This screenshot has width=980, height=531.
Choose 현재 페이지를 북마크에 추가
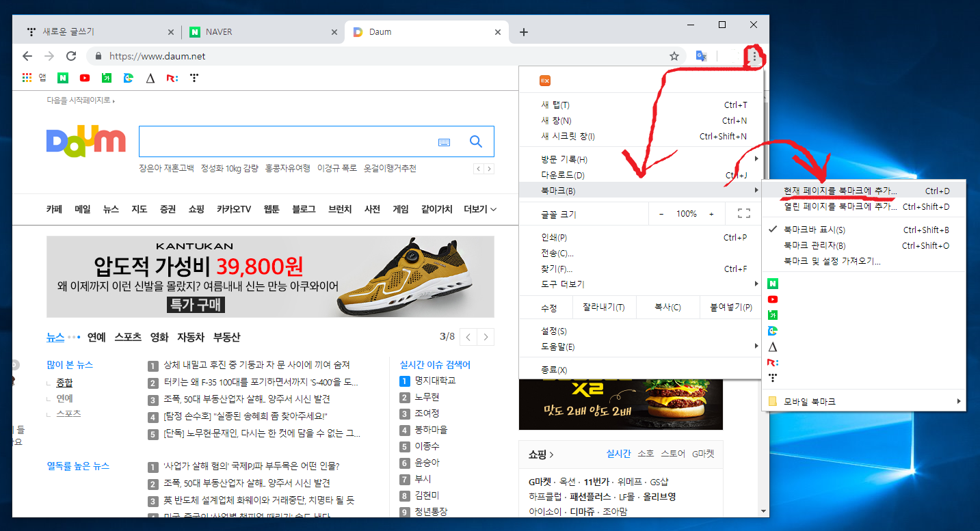pyautogui.click(x=864, y=191)
